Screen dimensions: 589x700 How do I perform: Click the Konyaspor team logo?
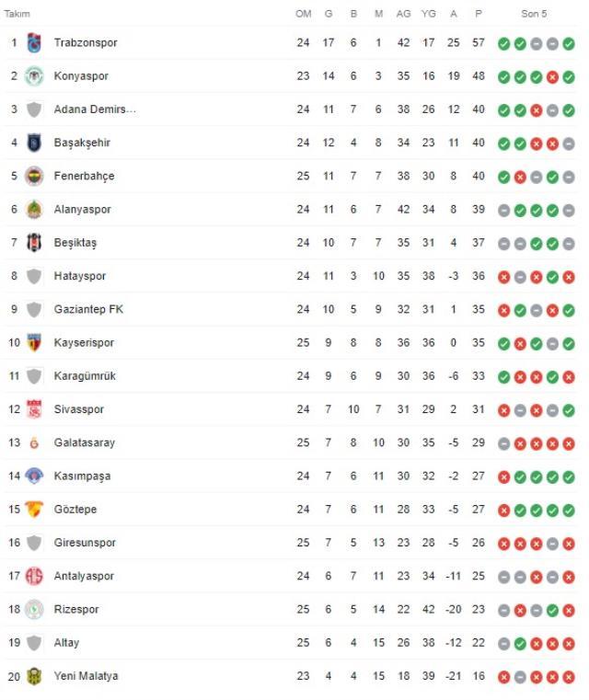[34, 76]
